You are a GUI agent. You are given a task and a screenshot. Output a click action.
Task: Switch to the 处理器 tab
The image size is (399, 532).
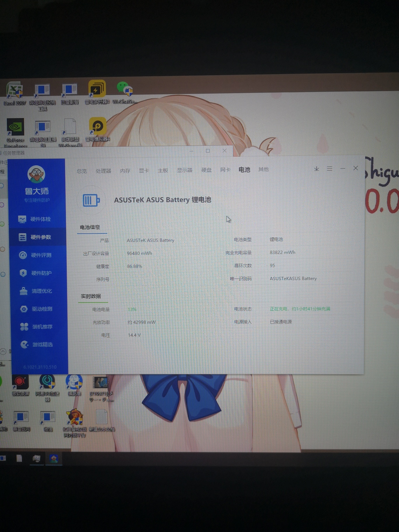click(104, 171)
